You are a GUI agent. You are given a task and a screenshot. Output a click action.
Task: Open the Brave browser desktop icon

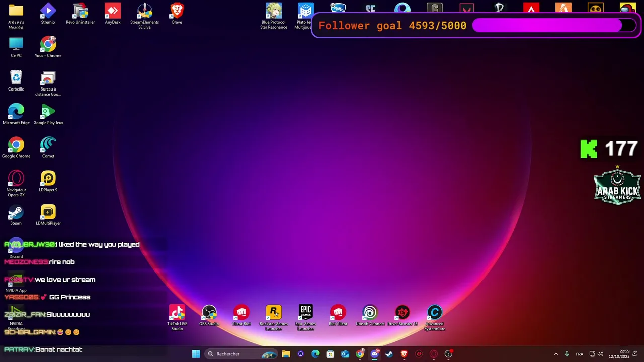click(x=177, y=14)
